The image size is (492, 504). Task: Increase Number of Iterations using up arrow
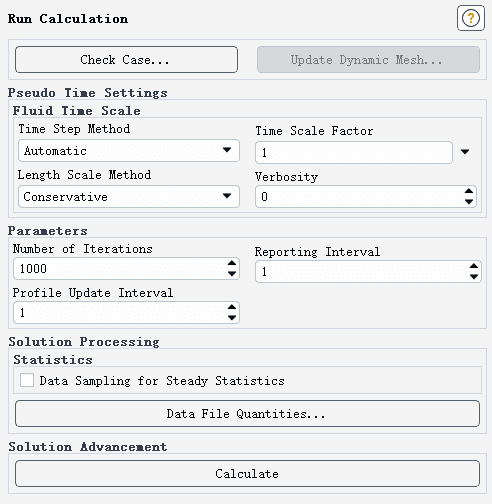(232, 263)
